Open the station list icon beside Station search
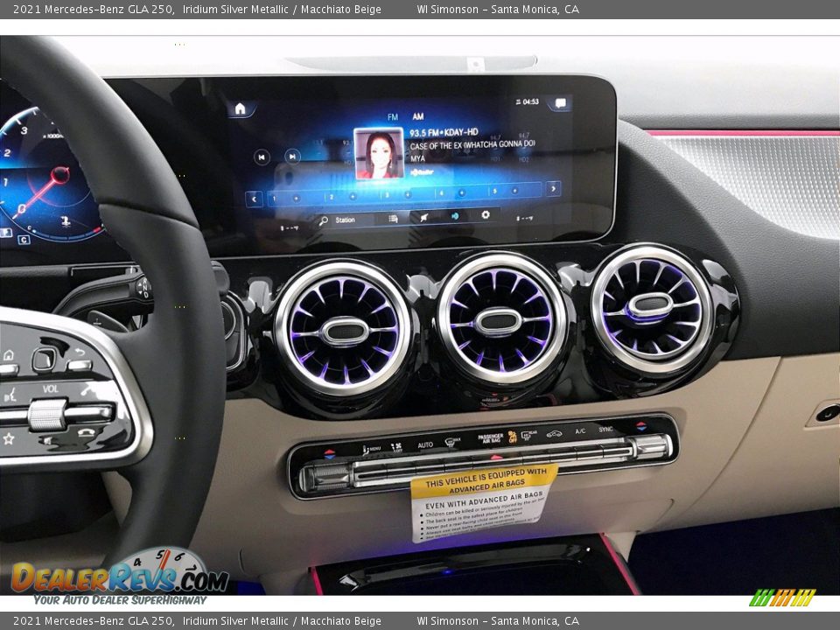Image resolution: width=840 pixels, height=630 pixels. tap(393, 217)
